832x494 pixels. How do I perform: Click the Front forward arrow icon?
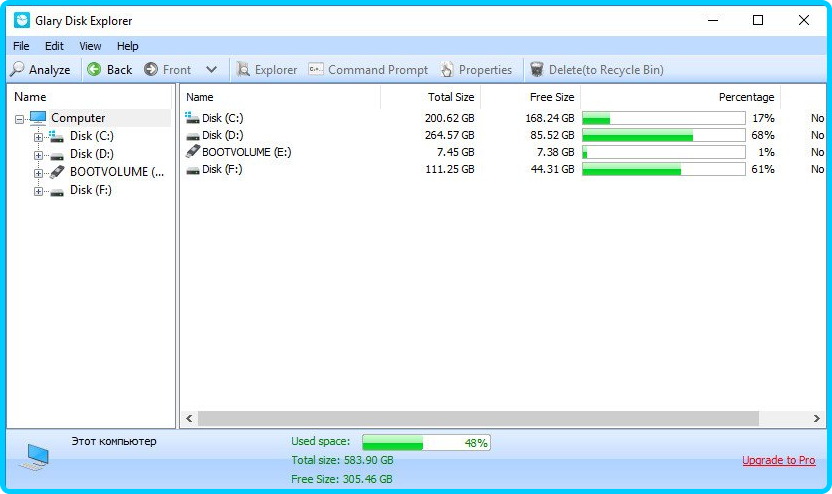[x=151, y=70]
